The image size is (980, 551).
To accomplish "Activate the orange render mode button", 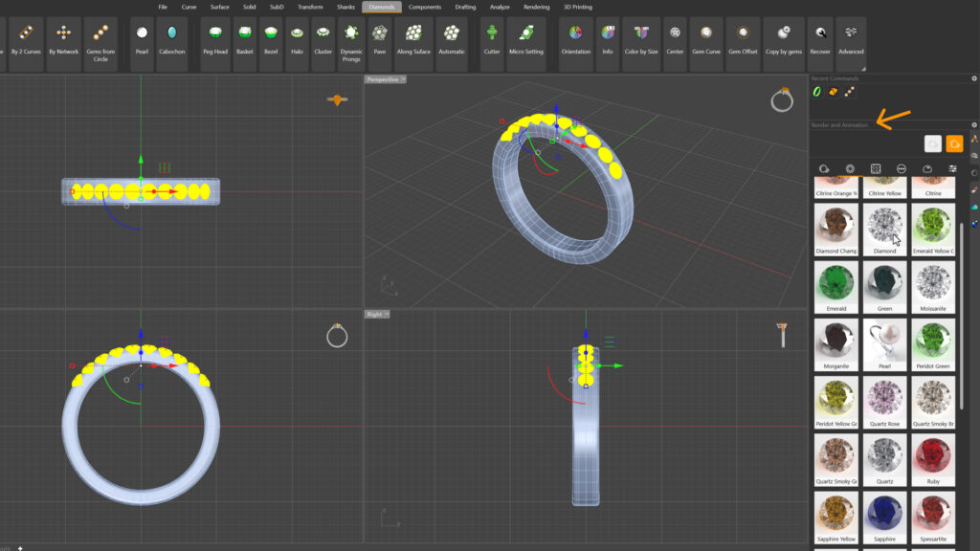I will click(954, 143).
